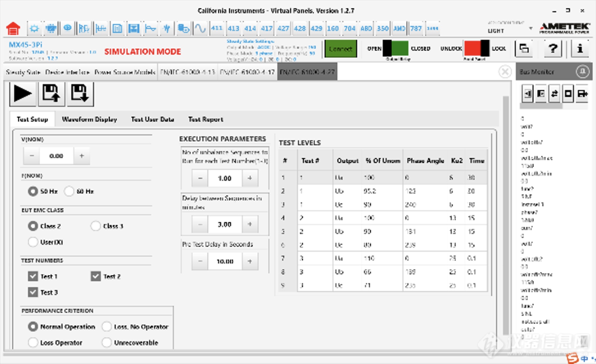Open the 427 test toolbar icon
The height and width of the screenshot is (364, 596).
[283, 28]
